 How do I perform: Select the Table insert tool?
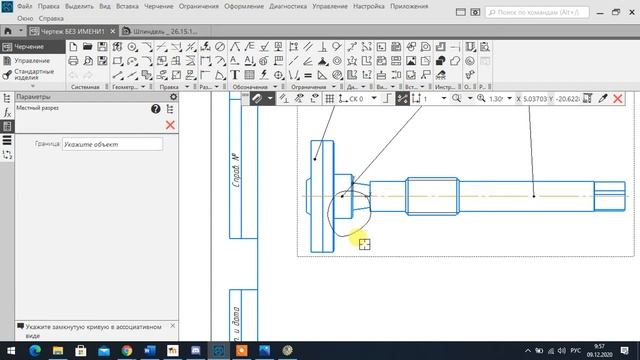point(249,75)
